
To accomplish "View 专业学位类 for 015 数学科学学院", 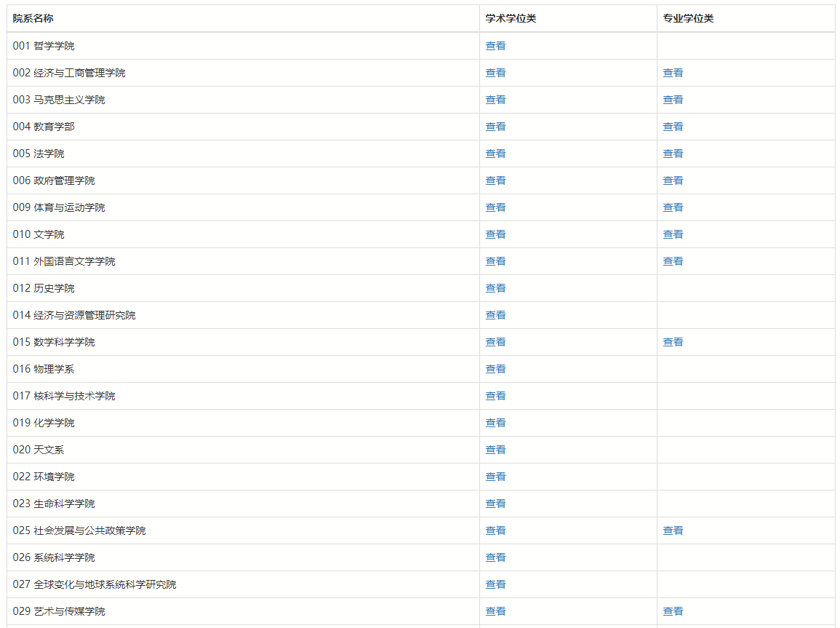I will point(673,342).
